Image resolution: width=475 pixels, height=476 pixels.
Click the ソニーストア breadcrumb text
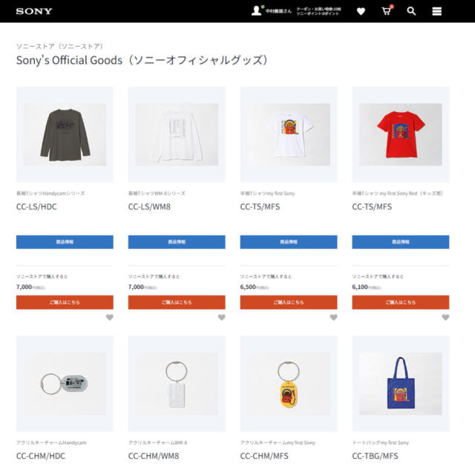pyautogui.click(x=59, y=46)
